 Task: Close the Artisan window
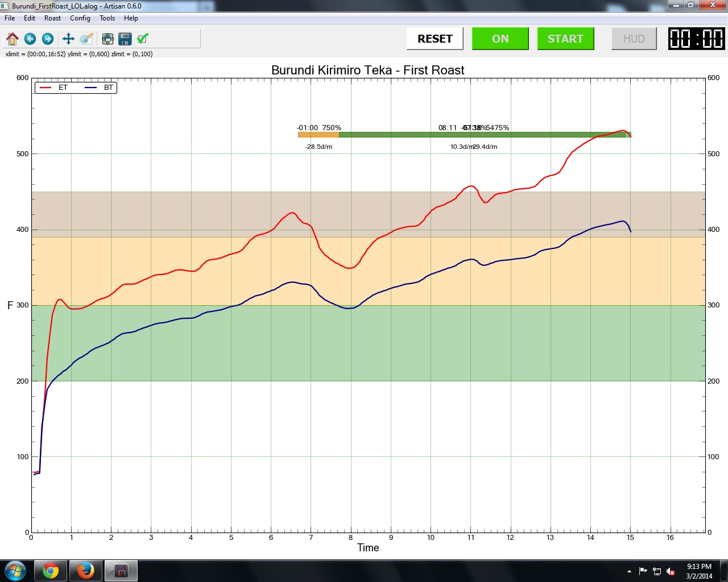(712, 5)
